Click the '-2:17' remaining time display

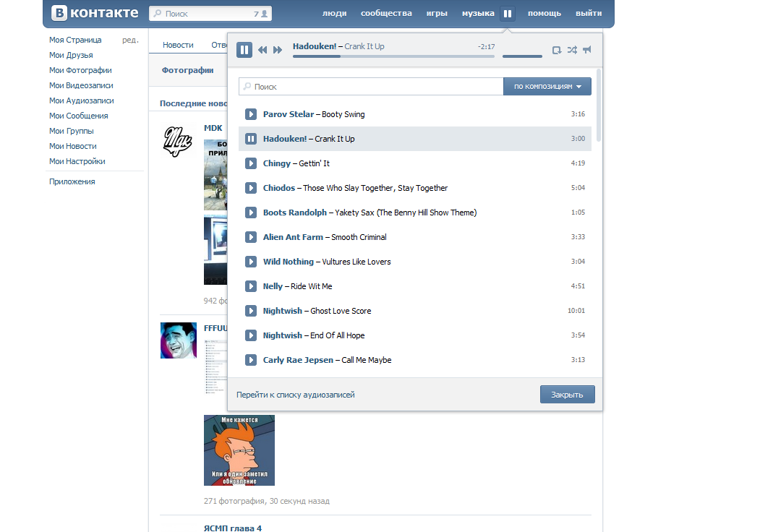486,47
